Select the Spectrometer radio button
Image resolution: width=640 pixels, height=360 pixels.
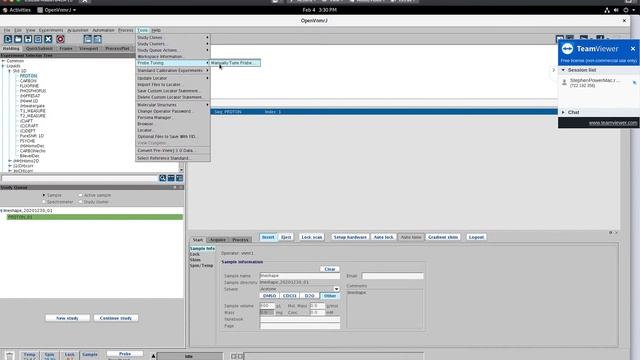tap(44, 202)
